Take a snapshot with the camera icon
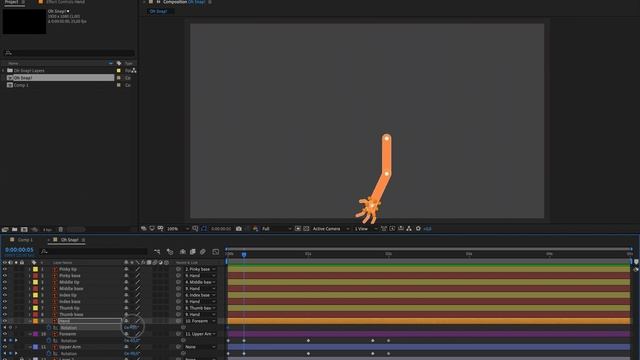Screen dimensions: 640x360 239,229
